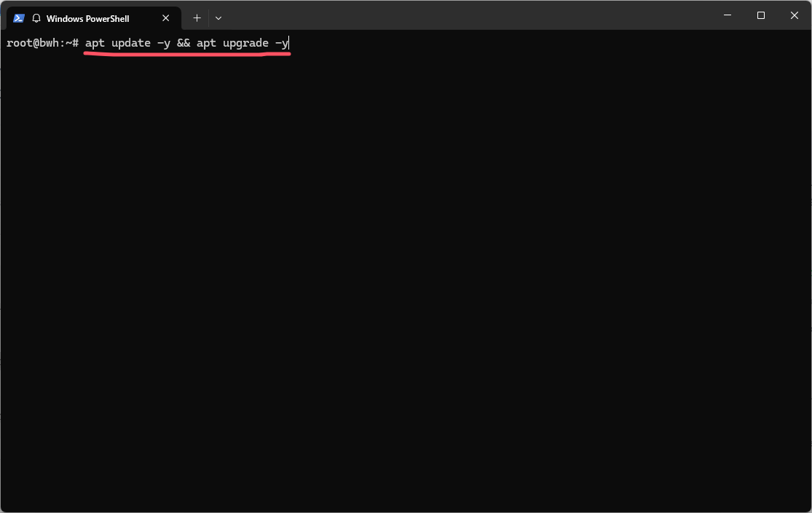Click the empty title bar area right of the tabs
812x513 pixels.
click(466, 15)
